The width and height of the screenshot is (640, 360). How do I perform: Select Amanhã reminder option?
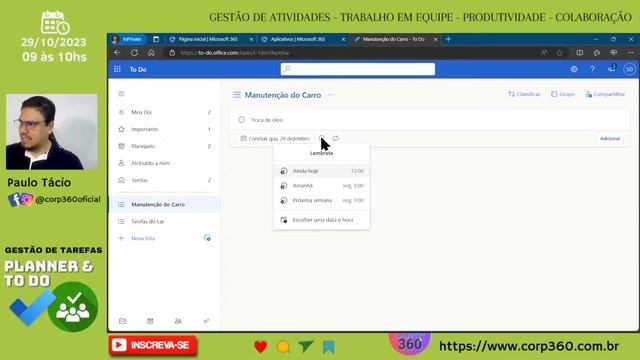click(322, 186)
